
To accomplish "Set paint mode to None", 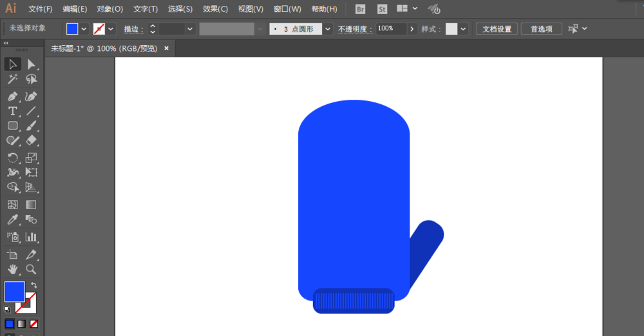I will point(34,324).
